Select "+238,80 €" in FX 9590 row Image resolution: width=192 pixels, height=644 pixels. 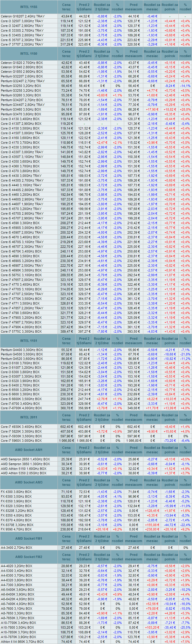coord(152,529)
